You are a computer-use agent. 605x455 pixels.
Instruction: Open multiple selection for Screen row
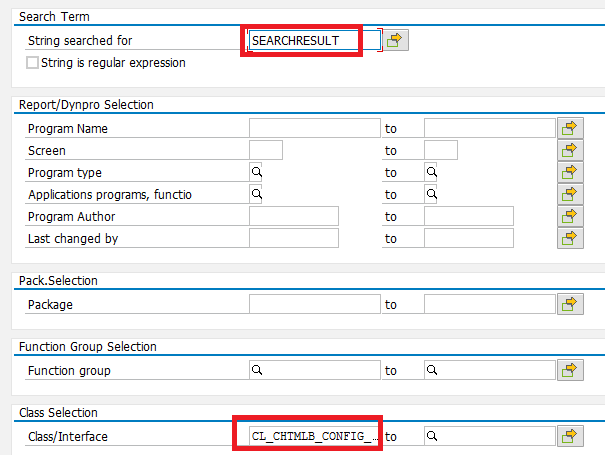point(570,150)
